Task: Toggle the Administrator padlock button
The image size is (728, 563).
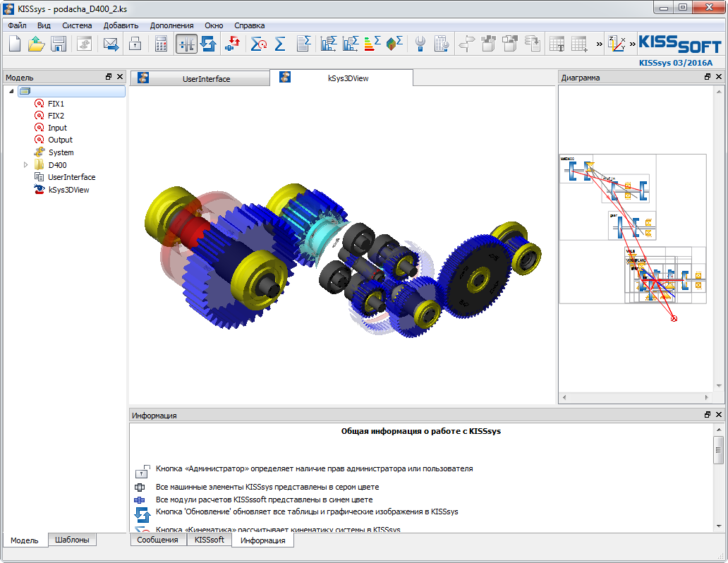Action: tap(135, 44)
